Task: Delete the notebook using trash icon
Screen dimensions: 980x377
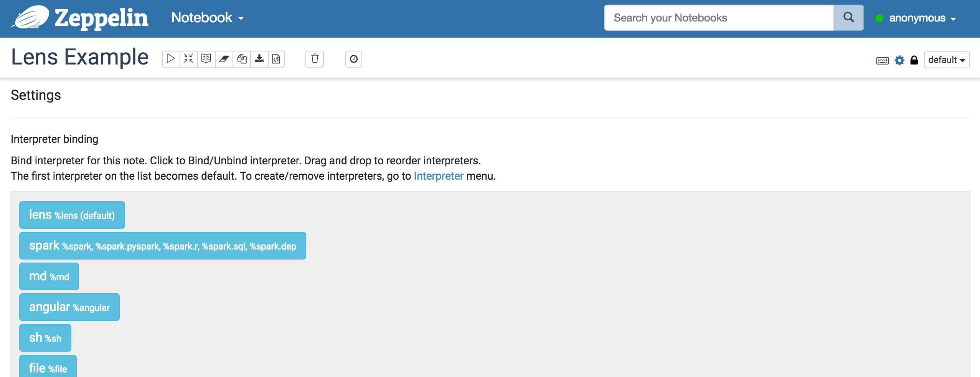Action: 315,59
